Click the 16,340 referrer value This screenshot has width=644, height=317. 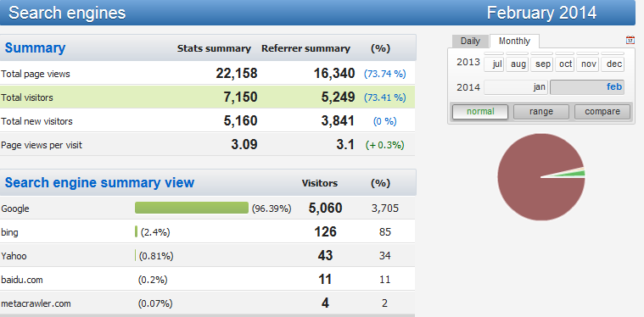[x=334, y=74]
